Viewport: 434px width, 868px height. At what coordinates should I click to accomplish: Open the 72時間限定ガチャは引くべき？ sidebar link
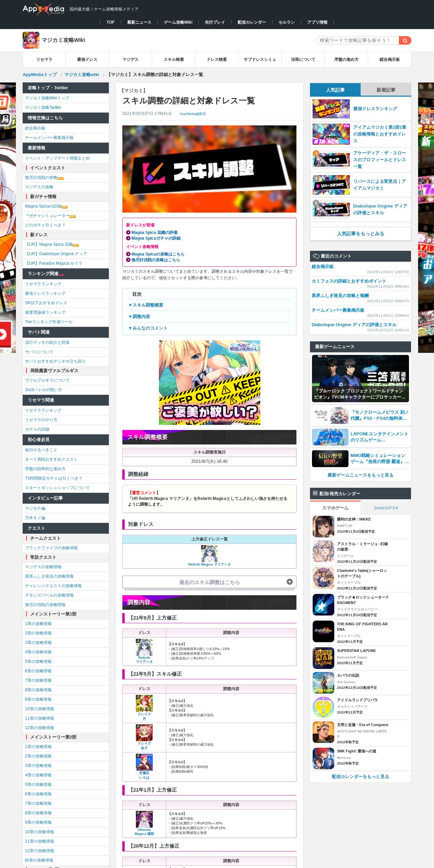(x=53, y=478)
